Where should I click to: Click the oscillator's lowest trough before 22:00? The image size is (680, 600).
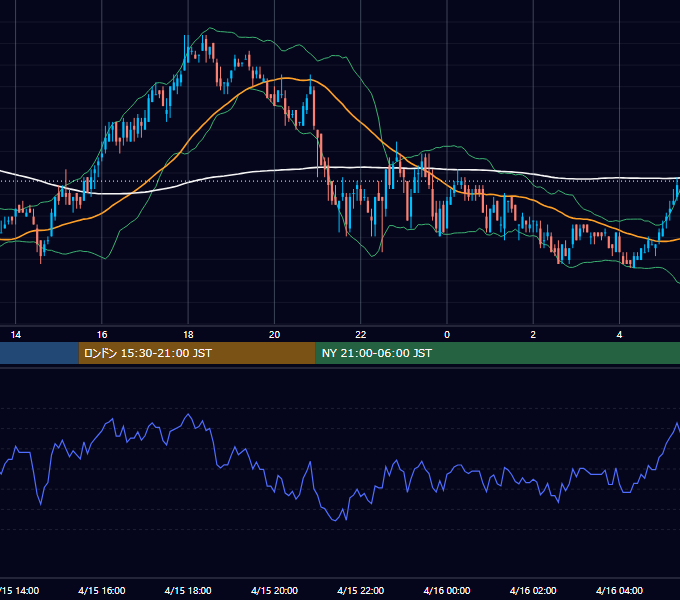pyautogui.click(x=335, y=520)
